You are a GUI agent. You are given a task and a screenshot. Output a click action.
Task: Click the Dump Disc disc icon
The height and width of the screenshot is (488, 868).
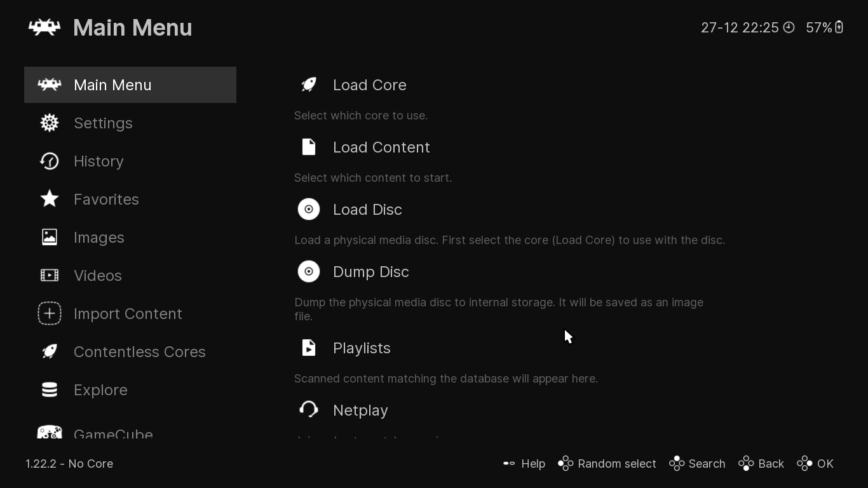point(309,271)
